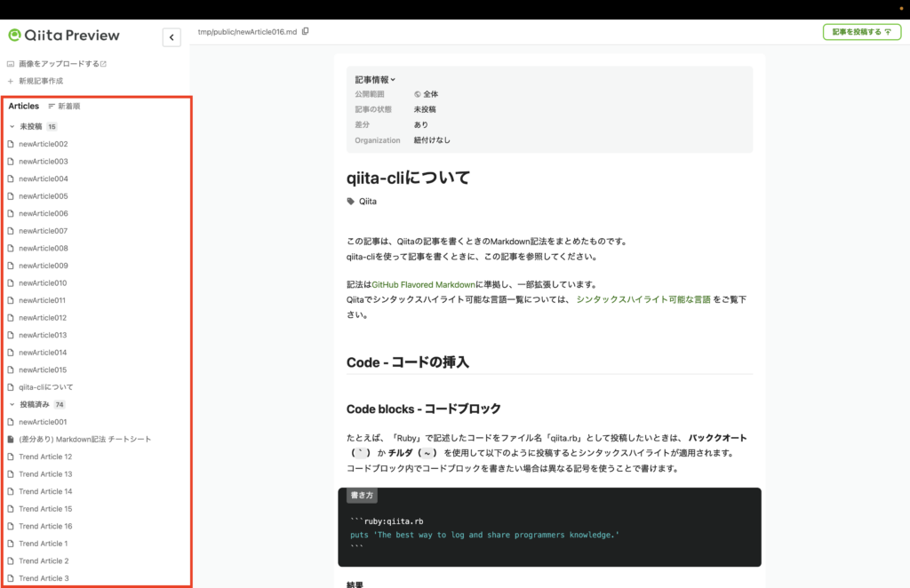Toggle the sidebar with the chevron button

[x=171, y=36]
